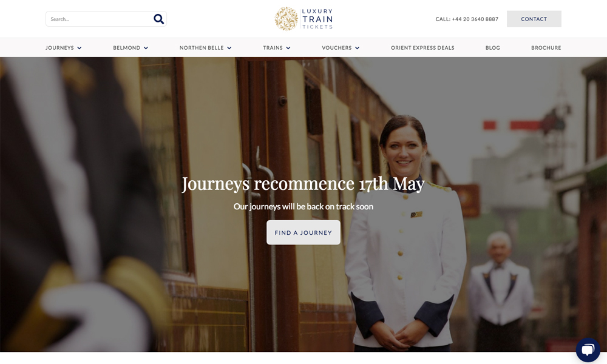Click the Northen Belle menu label
Image resolution: width=607 pixels, height=364 pixels.
click(x=202, y=48)
